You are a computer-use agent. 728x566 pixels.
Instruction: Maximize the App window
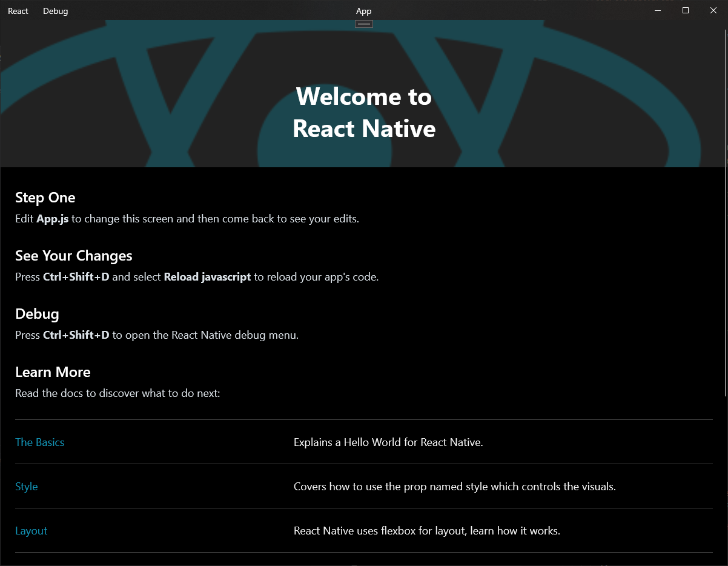point(686,10)
